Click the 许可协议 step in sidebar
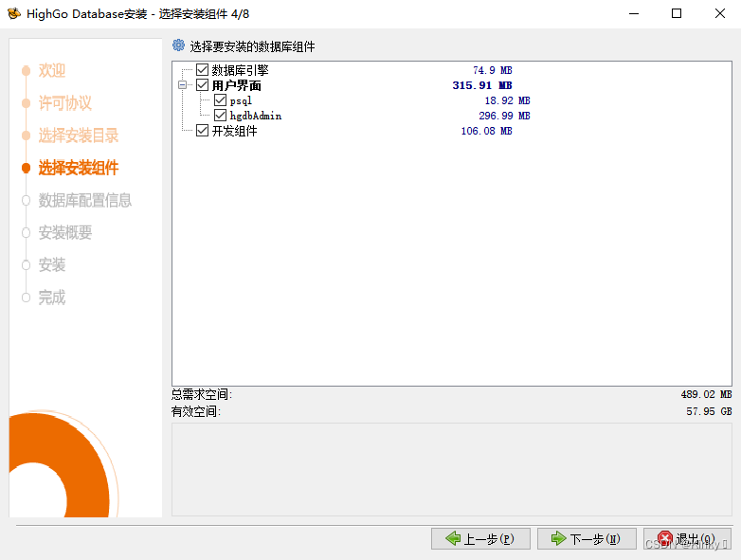Screen dimensions: 741x560 [65, 103]
